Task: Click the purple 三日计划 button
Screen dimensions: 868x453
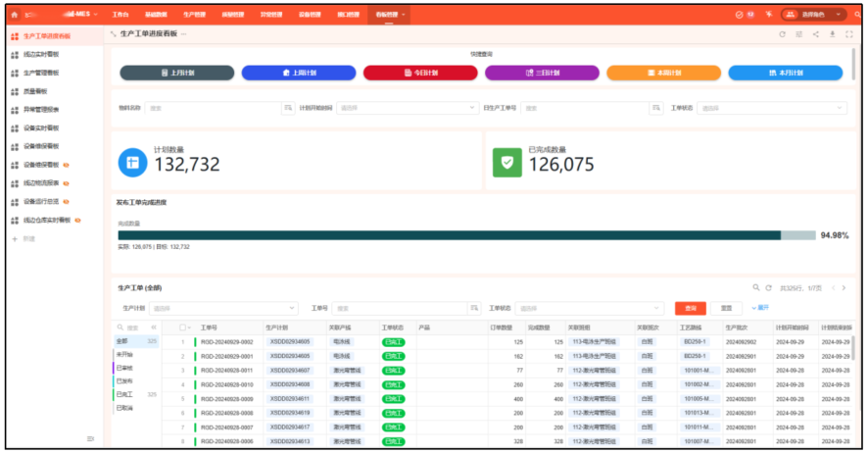Action: click(542, 73)
